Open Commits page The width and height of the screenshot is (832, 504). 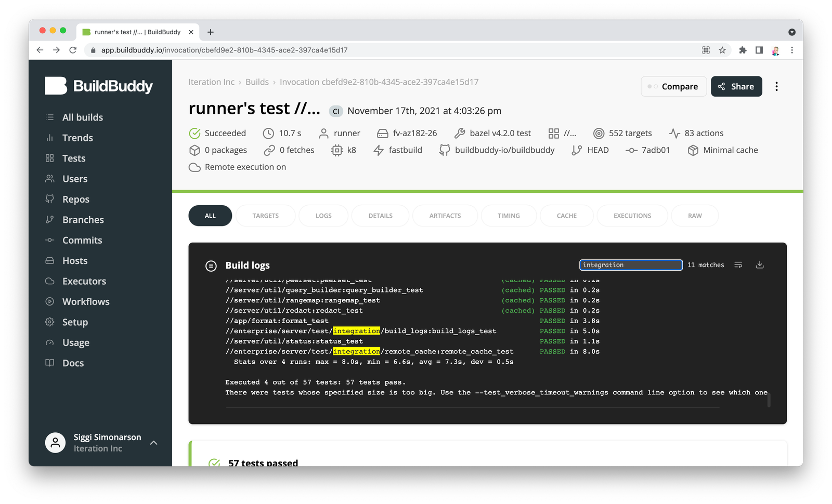[x=82, y=240]
